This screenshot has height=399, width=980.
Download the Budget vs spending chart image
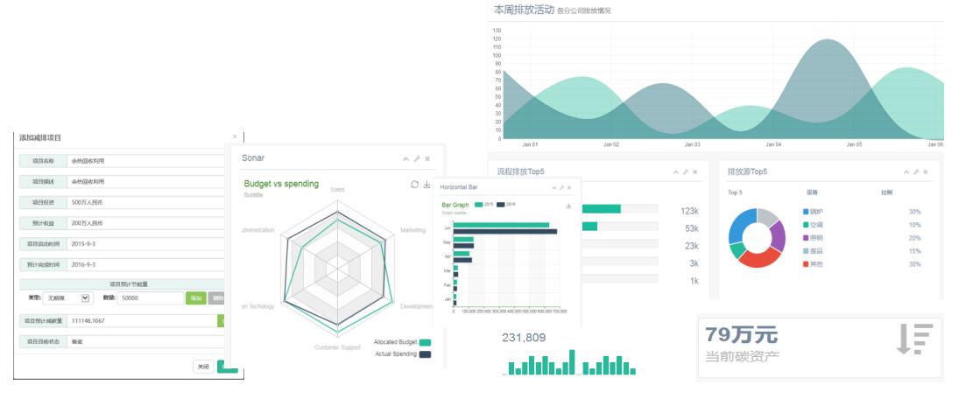[x=427, y=185]
